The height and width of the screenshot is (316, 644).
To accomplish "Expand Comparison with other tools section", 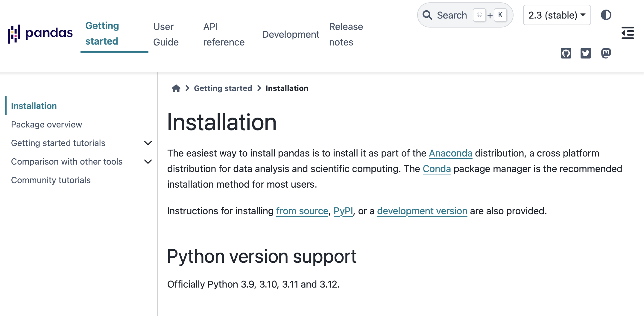I will [x=148, y=162].
